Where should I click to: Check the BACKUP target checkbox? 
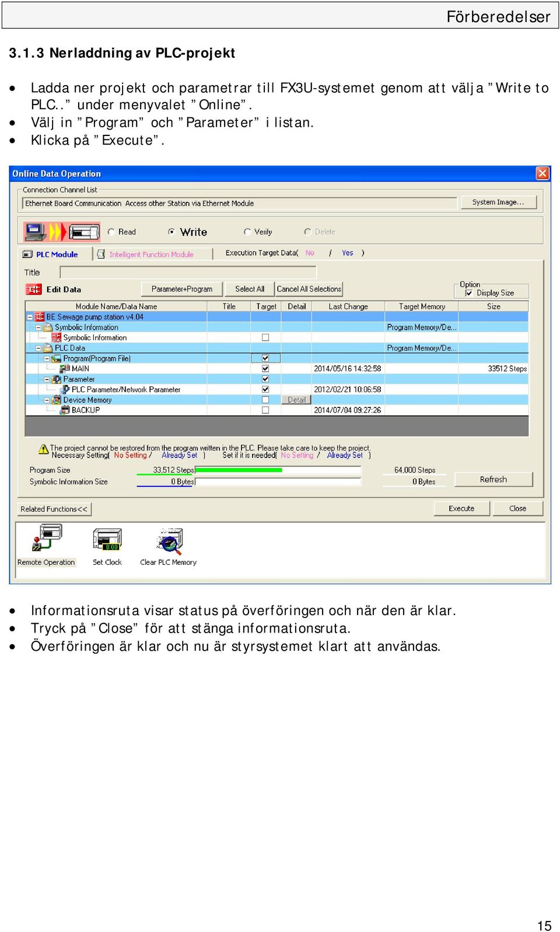(x=265, y=410)
